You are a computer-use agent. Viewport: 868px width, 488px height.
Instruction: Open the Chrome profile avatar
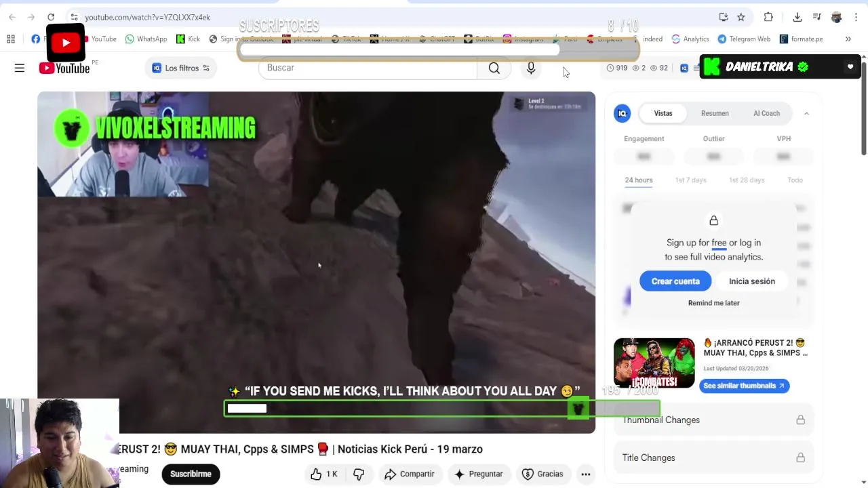tap(837, 17)
